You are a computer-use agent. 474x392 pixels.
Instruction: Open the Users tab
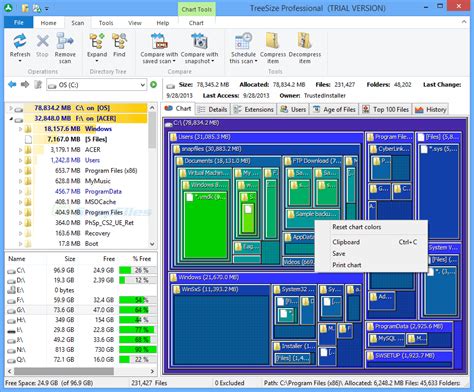click(293, 109)
